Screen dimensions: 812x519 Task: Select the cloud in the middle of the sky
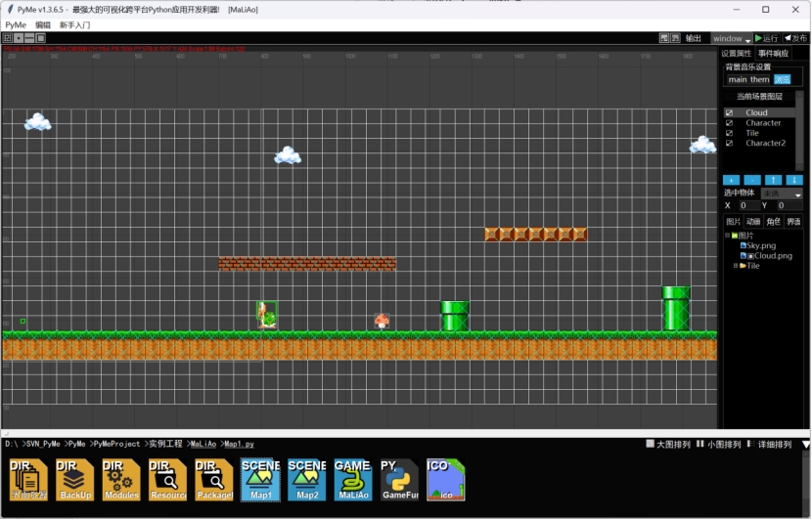click(x=288, y=155)
